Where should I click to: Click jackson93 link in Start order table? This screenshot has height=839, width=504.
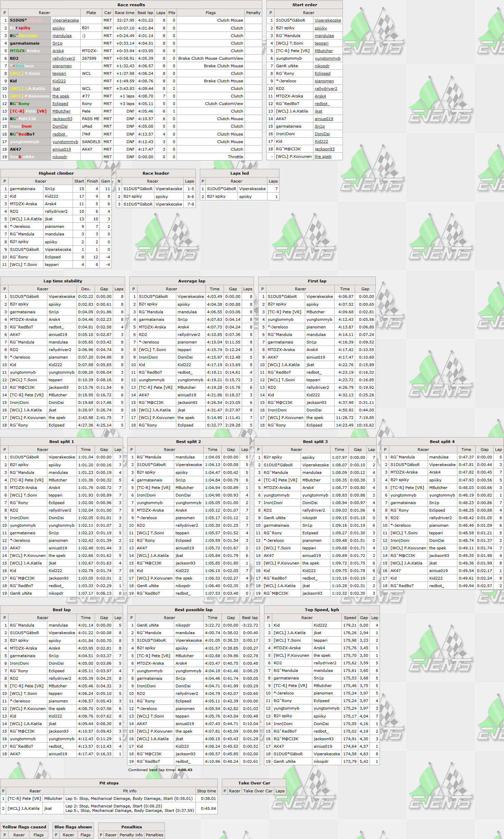point(325,149)
